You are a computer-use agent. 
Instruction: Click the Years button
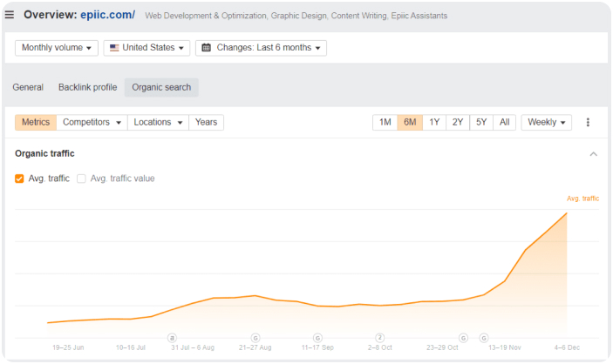point(207,123)
